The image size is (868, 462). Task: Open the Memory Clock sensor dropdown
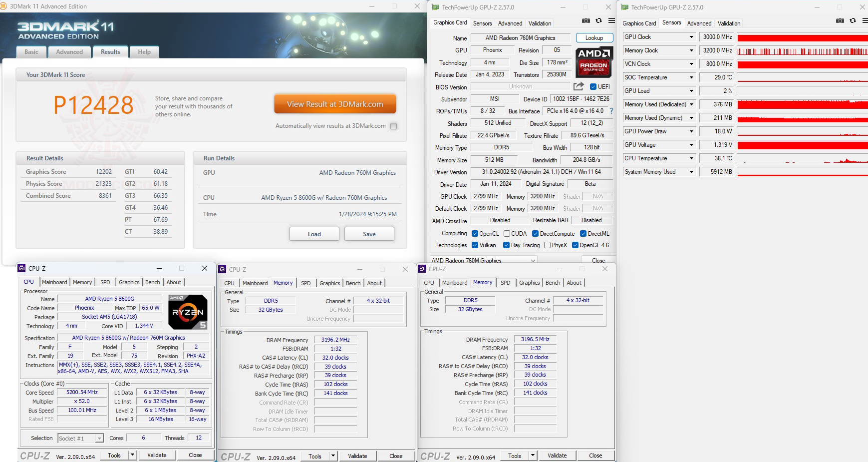pyautogui.click(x=692, y=50)
